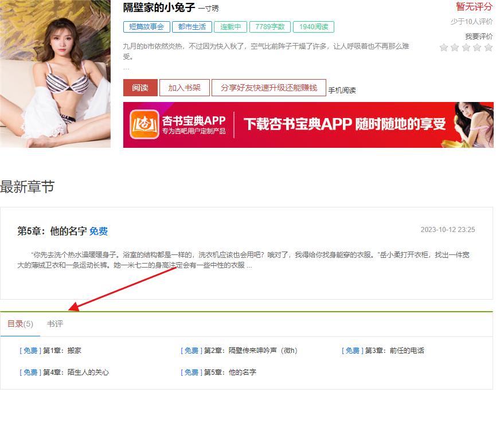Click the third rating star
The image size is (504, 428).
tap(466, 48)
